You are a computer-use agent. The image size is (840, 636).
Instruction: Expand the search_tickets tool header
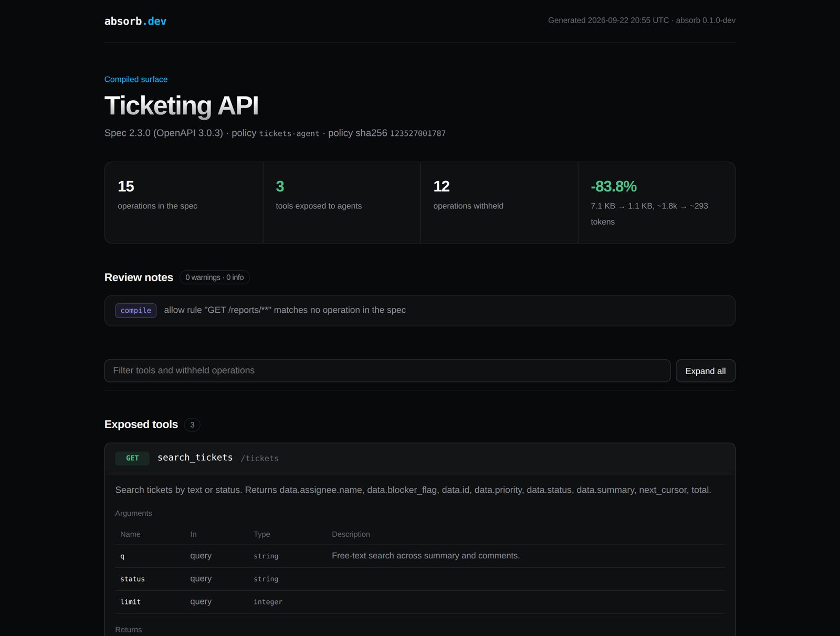(x=420, y=459)
